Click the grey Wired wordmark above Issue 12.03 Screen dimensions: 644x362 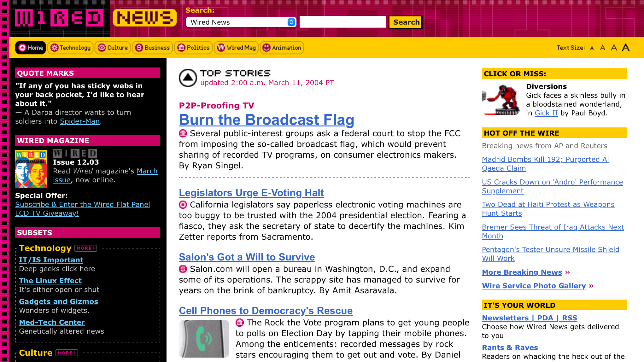point(75,153)
